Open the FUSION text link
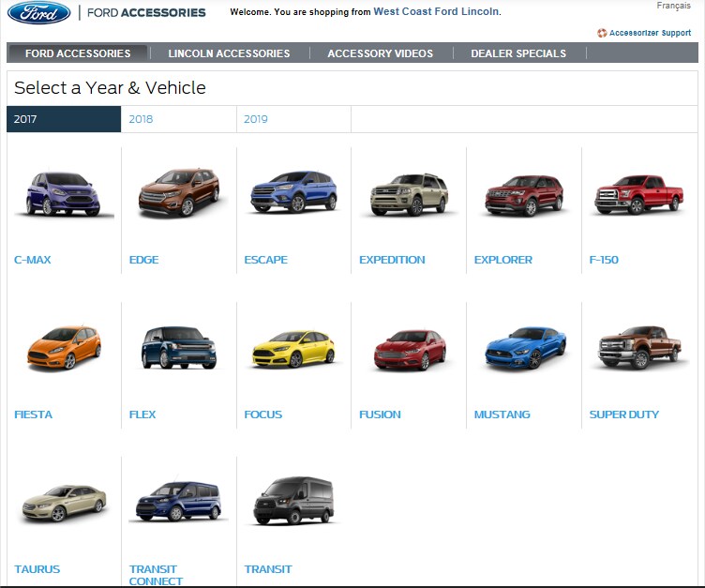 coord(380,415)
